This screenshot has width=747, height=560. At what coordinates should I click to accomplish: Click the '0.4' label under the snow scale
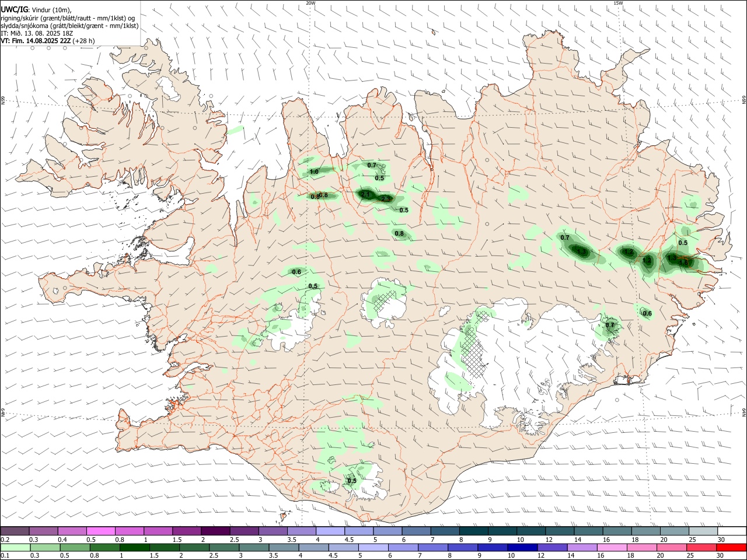62,540
